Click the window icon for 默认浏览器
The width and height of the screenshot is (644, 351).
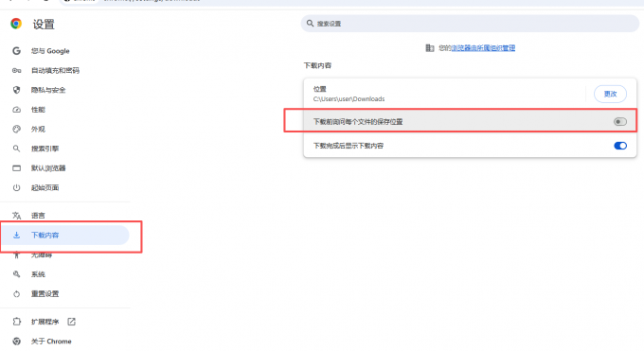point(16,168)
